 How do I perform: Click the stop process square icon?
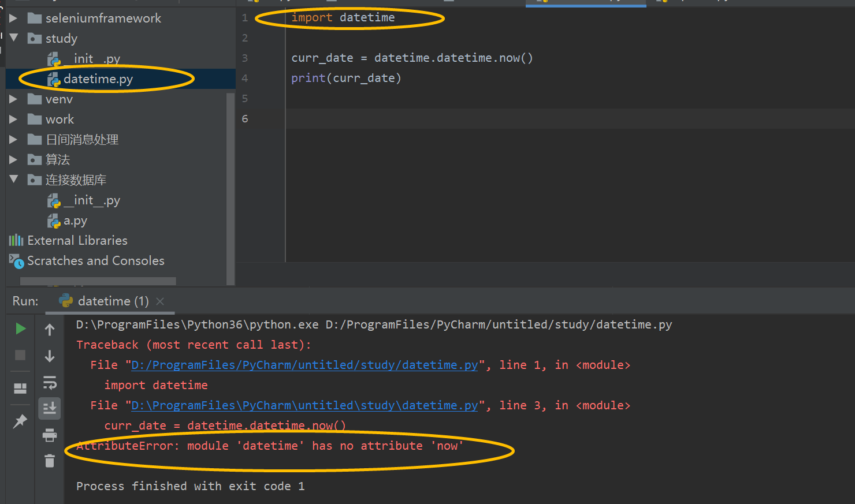pyautogui.click(x=20, y=355)
